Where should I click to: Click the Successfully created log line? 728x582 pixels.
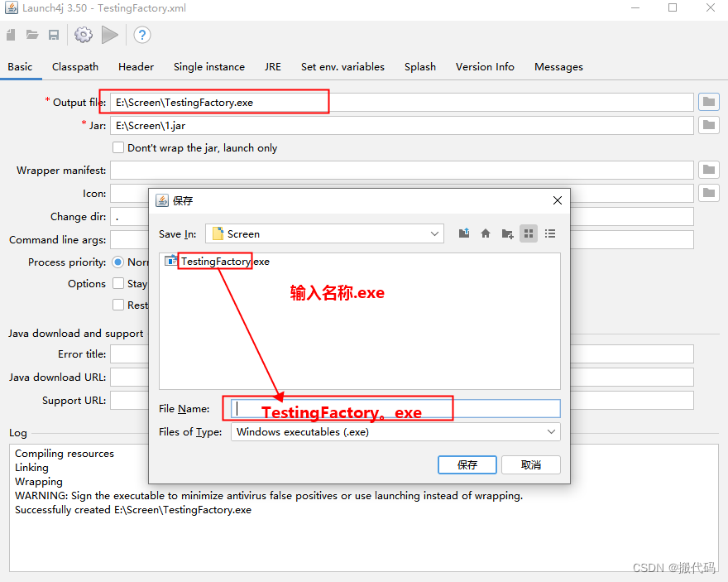point(133,510)
